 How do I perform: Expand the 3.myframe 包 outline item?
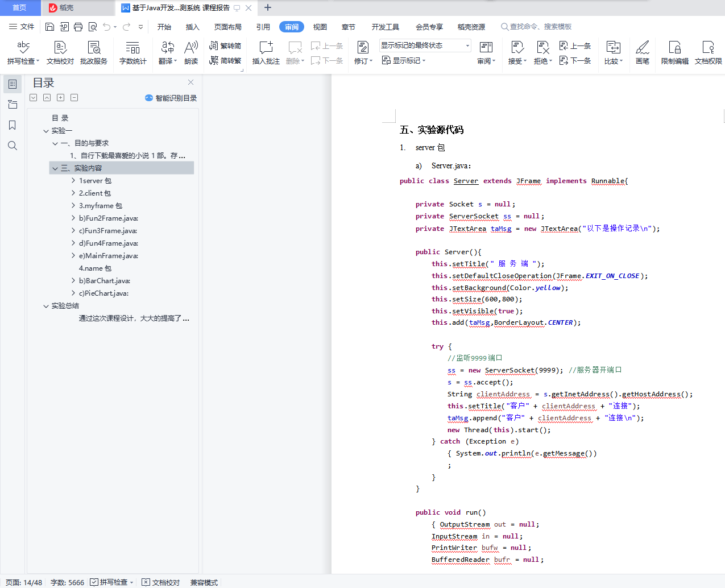[73, 206]
